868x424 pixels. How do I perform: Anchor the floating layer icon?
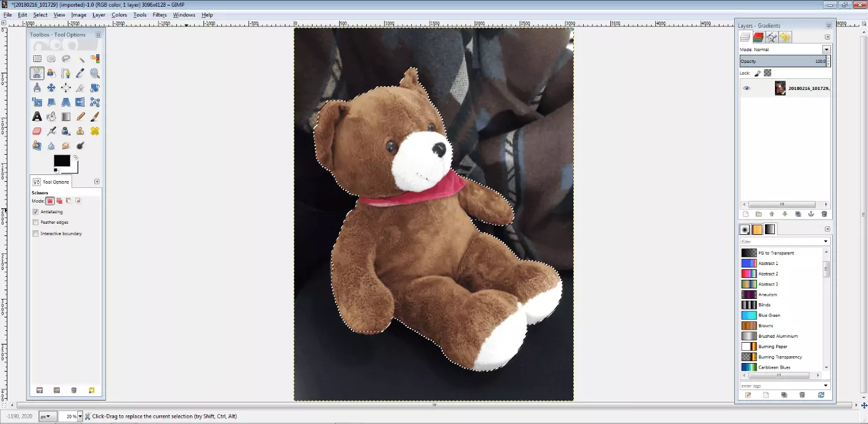811,214
